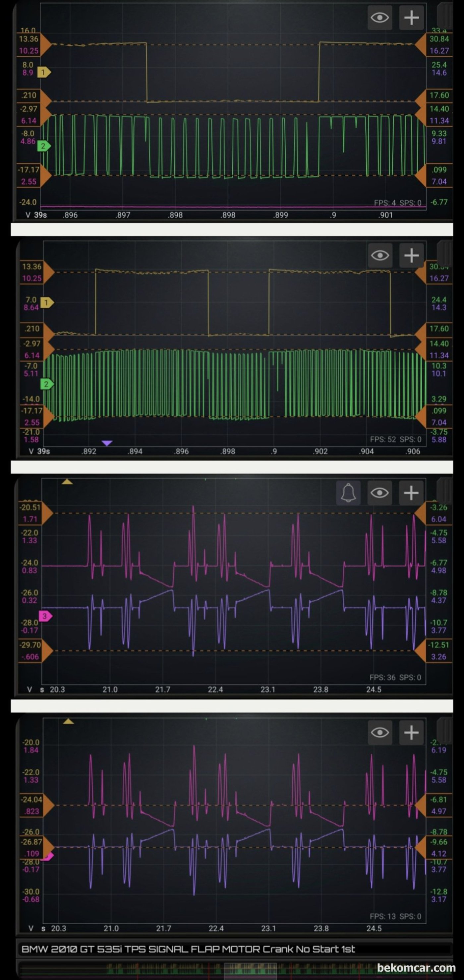This screenshot has width=464, height=980.
Task: Select yellow channel 1 marker in second panel
Action: [47, 303]
